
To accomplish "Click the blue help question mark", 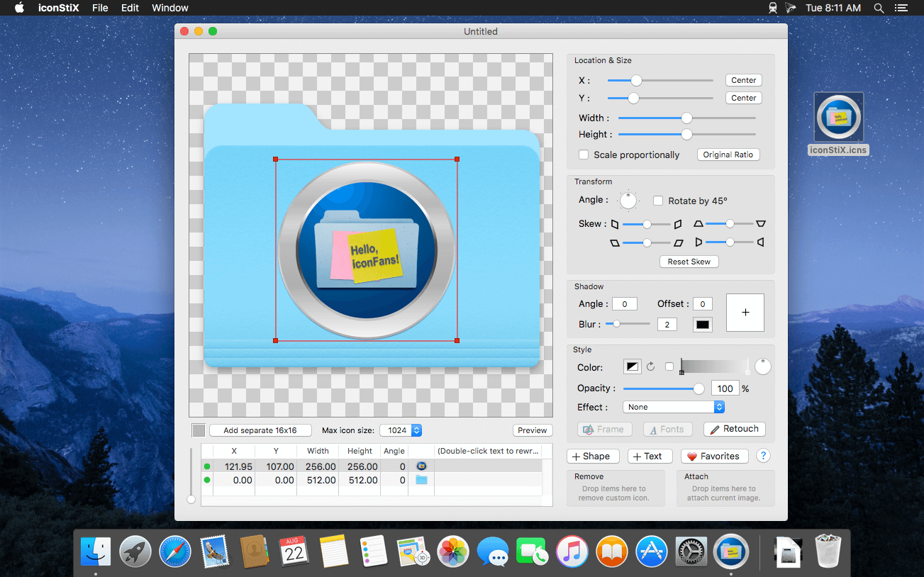I will (763, 456).
